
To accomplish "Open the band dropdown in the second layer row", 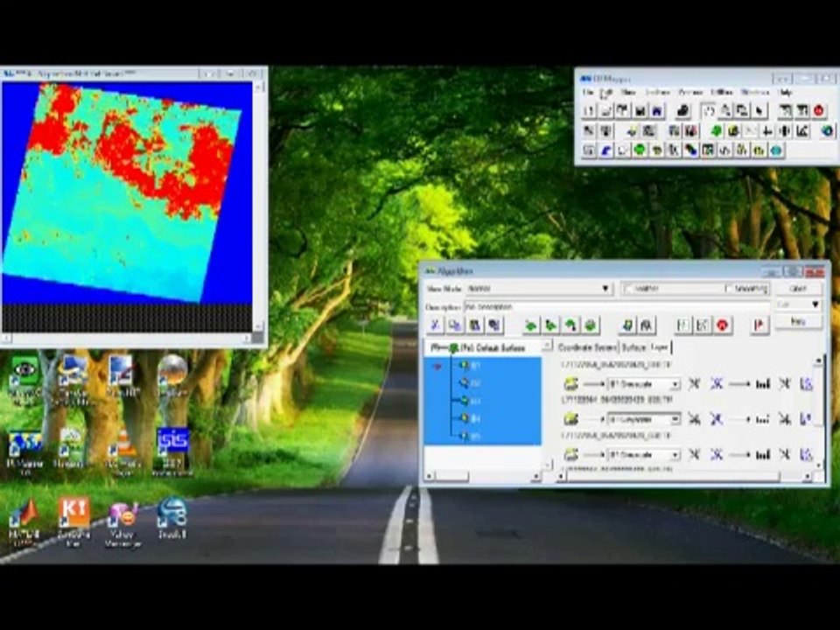I will click(x=675, y=419).
